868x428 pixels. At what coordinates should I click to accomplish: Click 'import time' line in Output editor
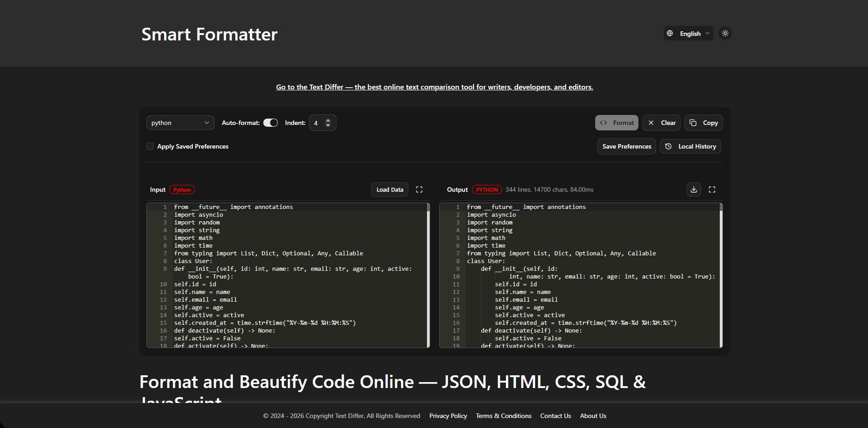click(x=486, y=245)
